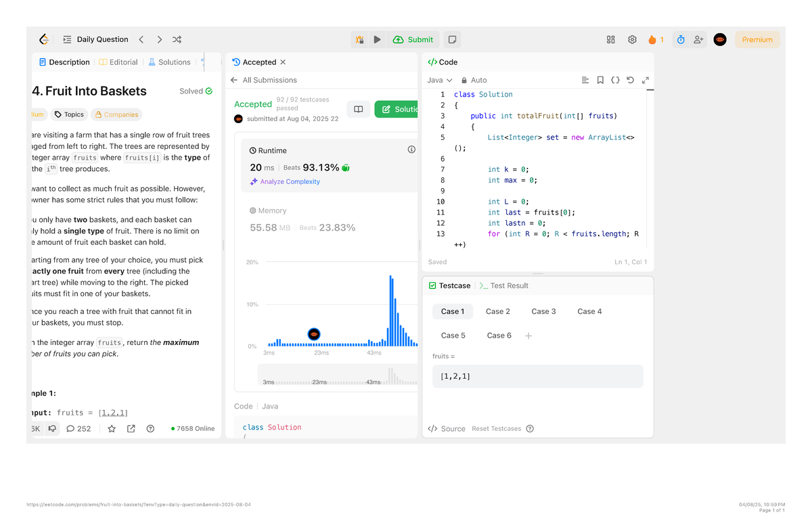
Task: Click the Source button
Action: click(x=447, y=429)
